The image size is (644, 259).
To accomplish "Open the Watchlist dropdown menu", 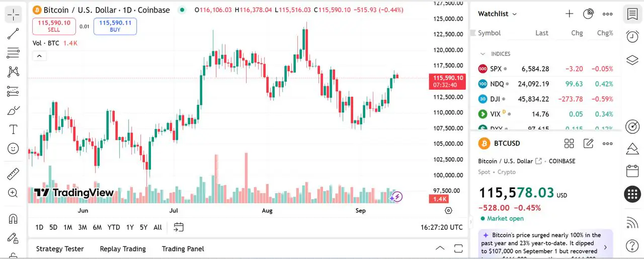I will 497,14.
